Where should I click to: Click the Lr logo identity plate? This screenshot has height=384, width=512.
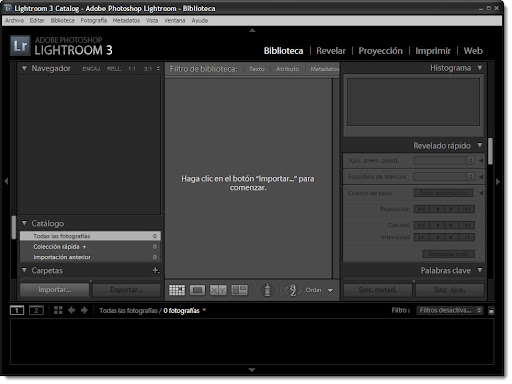tap(20, 45)
